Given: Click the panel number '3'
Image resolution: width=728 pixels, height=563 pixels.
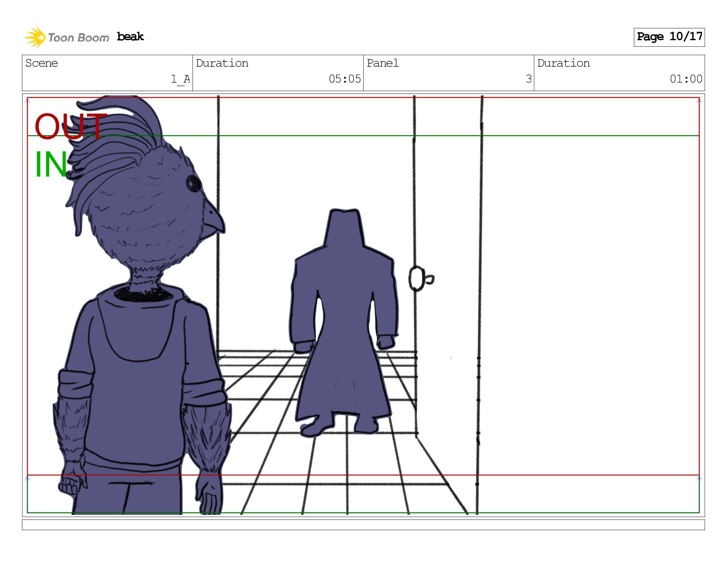Looking at the screenshot, I should click(x=529, y=79).
